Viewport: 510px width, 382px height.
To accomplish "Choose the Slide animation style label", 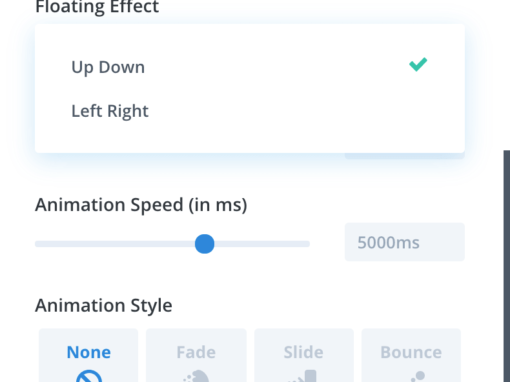I will point(303,352).
